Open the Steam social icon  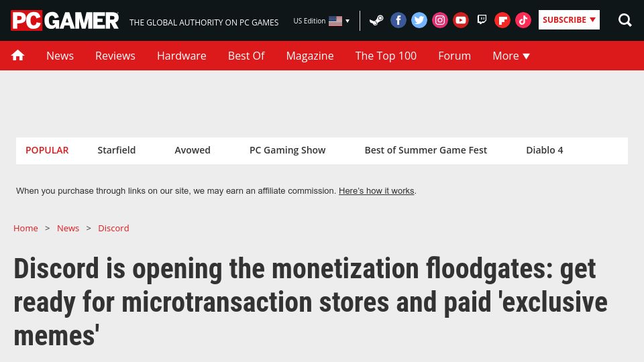(x=376, y=20)
